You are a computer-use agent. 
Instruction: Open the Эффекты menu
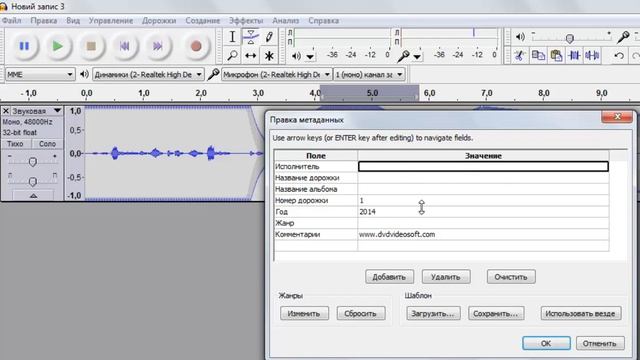click(x=246, y=20)
